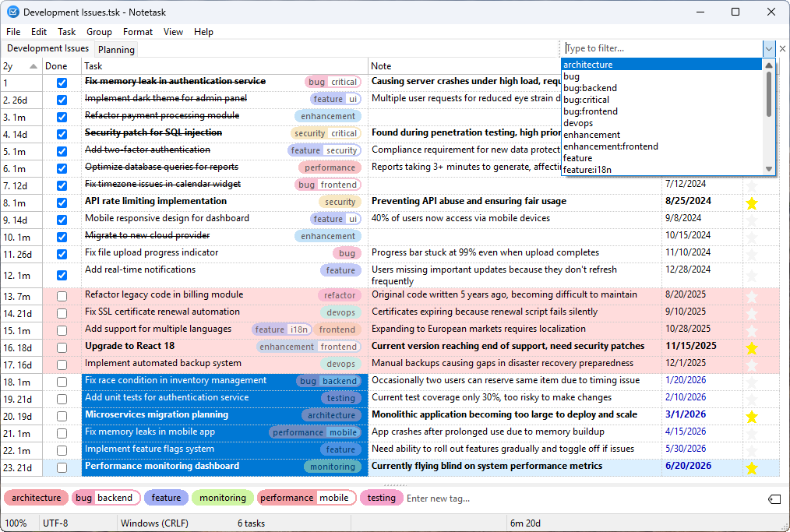Star the Refactor legacy code in billing module row
The height and width of the screenshot is (532, 790).
coord(751,294)
